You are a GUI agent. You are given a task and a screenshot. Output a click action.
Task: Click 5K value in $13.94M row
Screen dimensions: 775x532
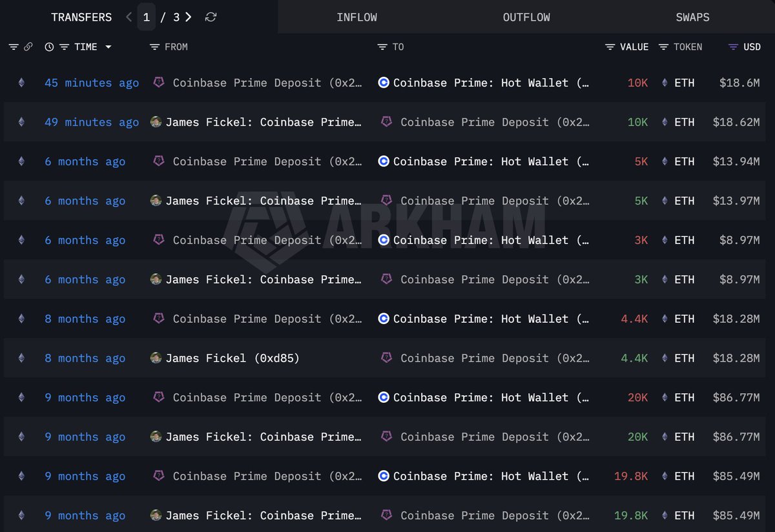(641, 161)
